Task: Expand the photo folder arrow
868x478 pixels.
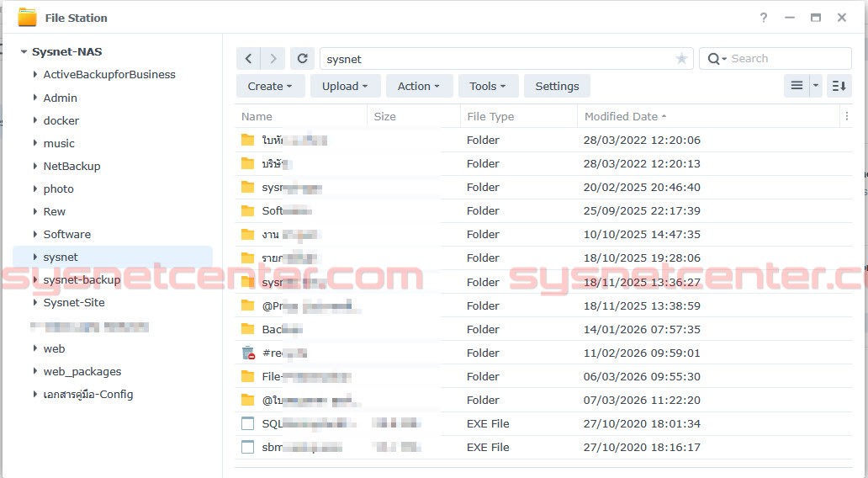Action: point(34,189)
